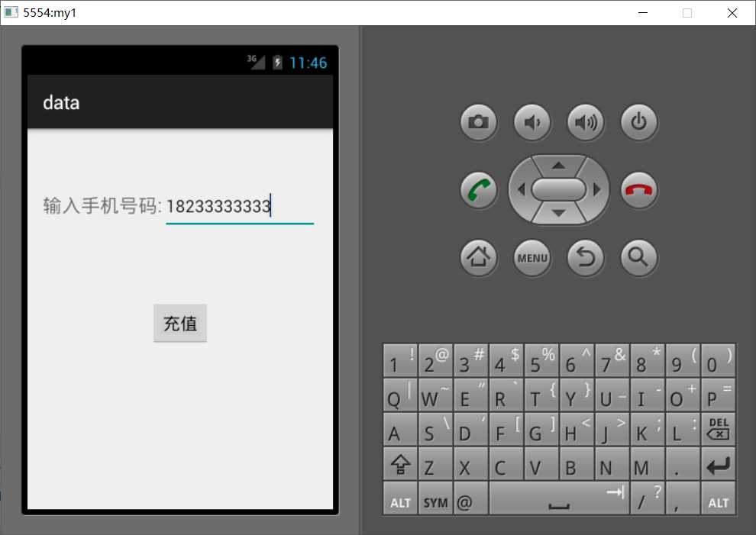Click the number 0 key
Image resolution: width=756 pixels, height=535 pixels.
pyautogui.click(x=718, y=360)
